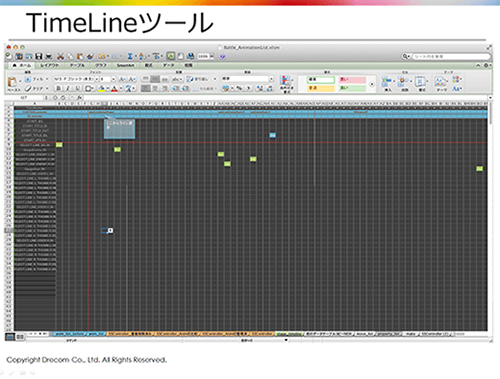Open the fill color dropdown arrow
Viewport: 500px width, 379px height.
[107, 88]
